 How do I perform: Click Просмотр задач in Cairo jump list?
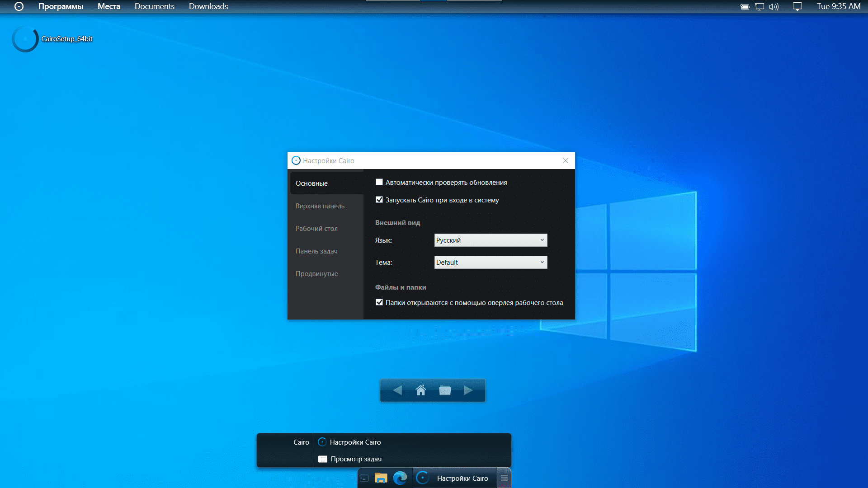(356, 459)
